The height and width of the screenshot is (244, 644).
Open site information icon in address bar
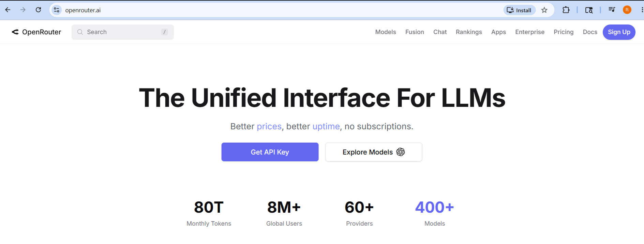57,10
